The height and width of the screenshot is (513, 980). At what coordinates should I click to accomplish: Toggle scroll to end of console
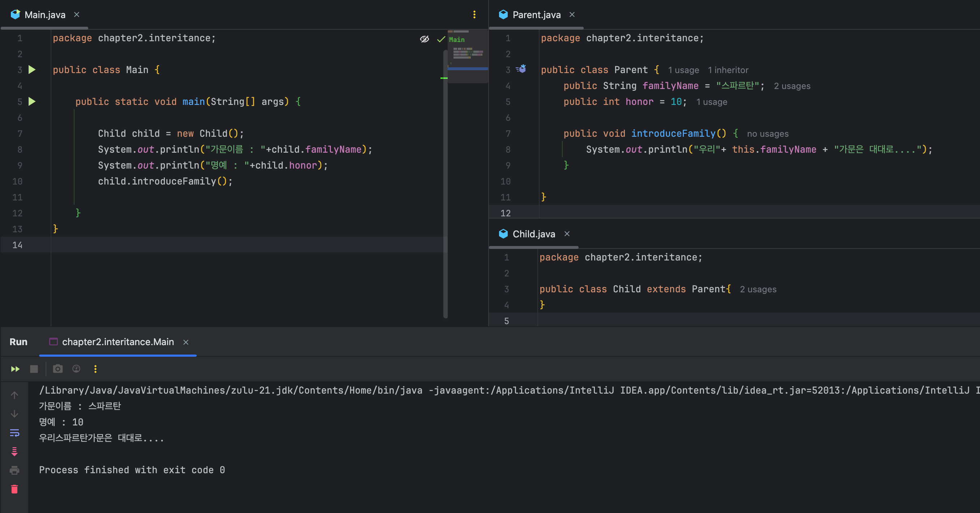(x=14, y=452)
